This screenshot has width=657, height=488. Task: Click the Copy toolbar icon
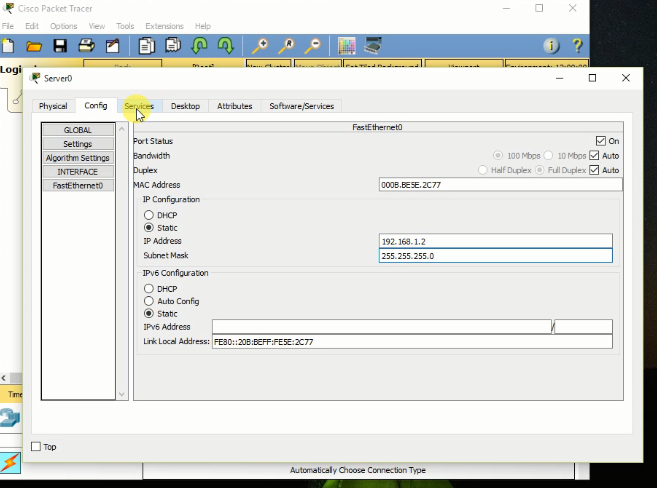[147, 46]
